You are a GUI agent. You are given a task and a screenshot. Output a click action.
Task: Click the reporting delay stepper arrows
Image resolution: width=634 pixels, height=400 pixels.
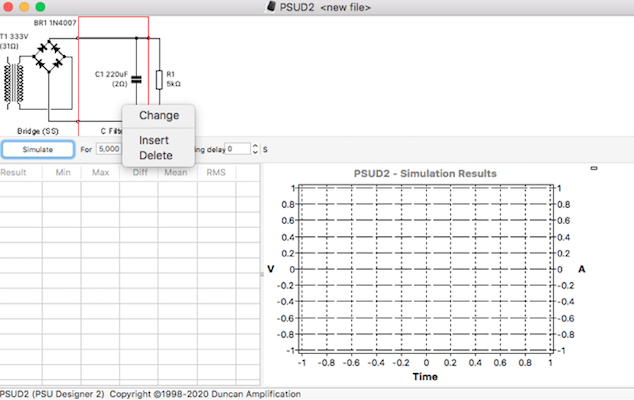coord(255,149)
